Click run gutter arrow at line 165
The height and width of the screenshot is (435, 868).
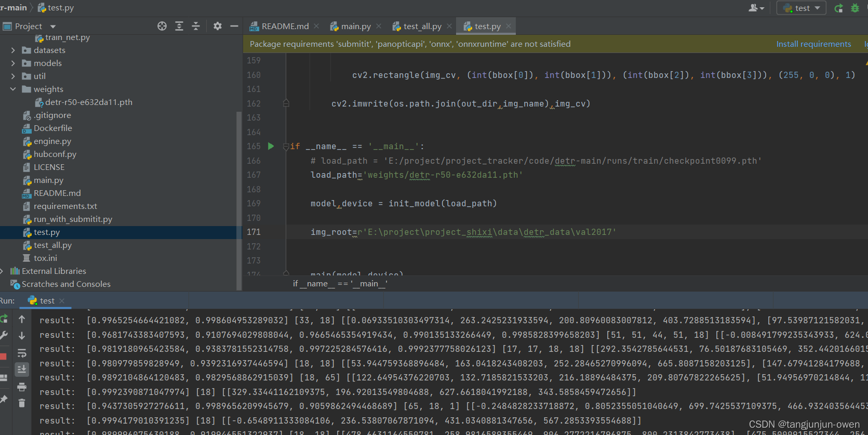tap(271, 146)
